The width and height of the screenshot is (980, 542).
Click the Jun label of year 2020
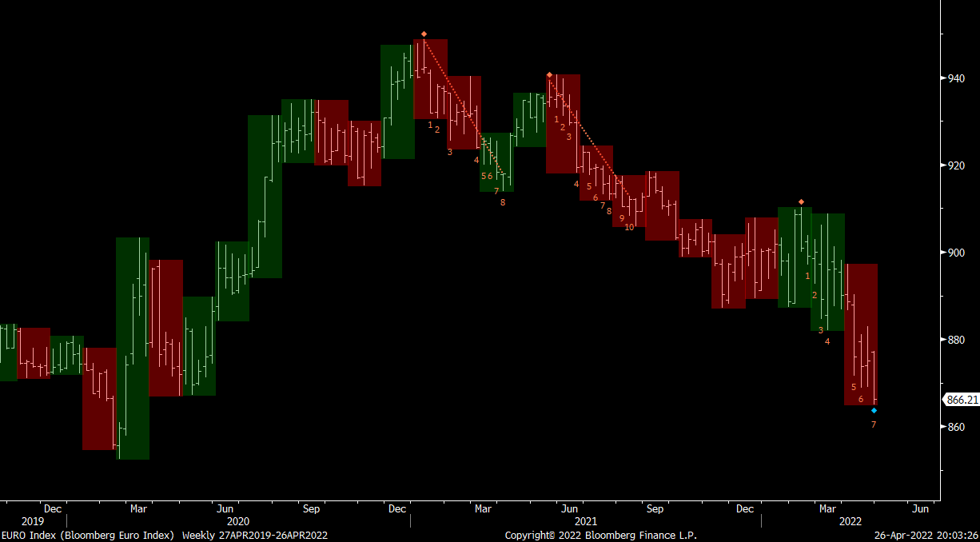225,508
